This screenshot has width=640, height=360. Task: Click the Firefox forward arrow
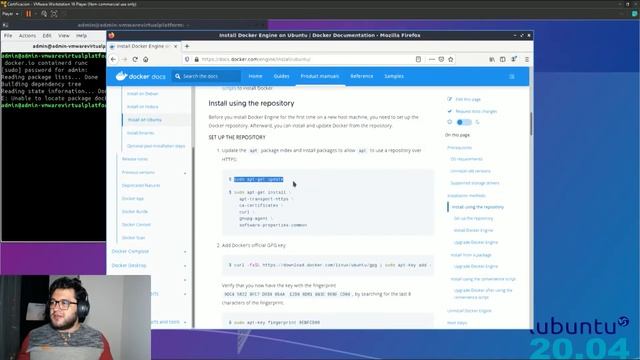click(124, 59)
